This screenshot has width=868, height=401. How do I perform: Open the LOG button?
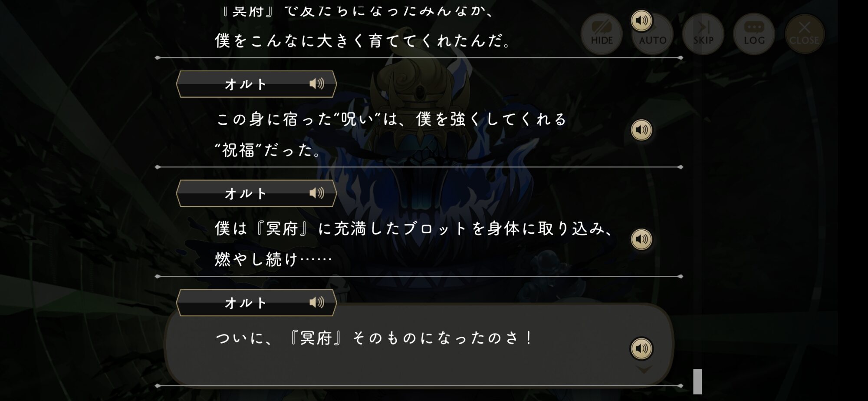click(754, 34)
